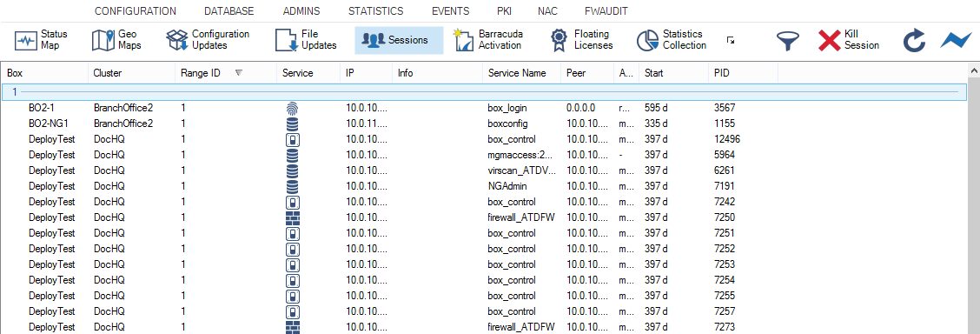The width and height of the screenshot is (980, 334).
Task: Click lock icon in PID 7254 row
Action: 293,280
